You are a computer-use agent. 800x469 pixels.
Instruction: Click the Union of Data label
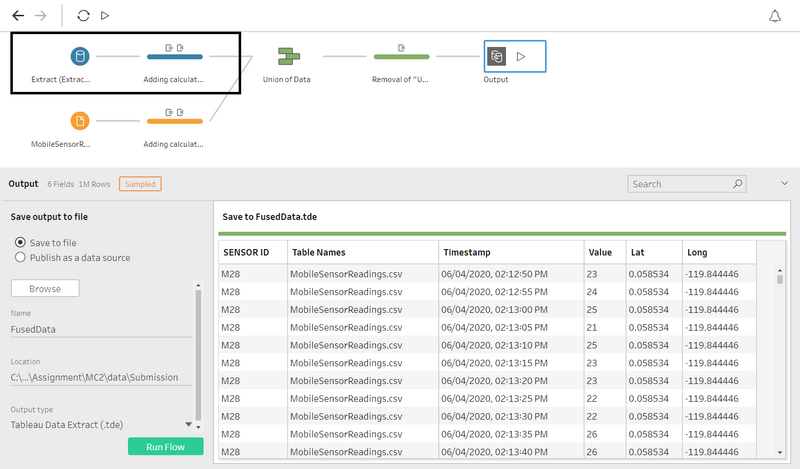(x=286, y=80)
